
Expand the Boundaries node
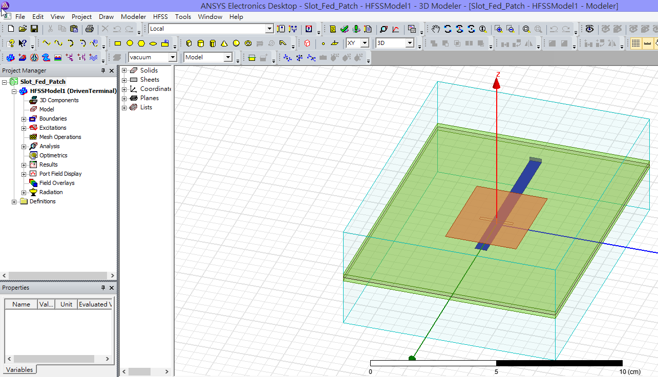pos(24,119)
